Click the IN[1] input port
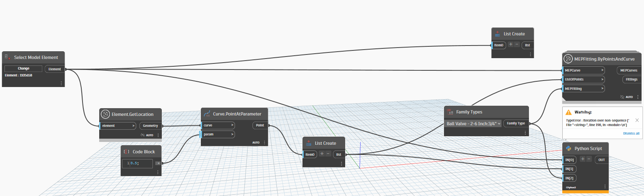The image size is (644, 196). click(x=569, y=169)
